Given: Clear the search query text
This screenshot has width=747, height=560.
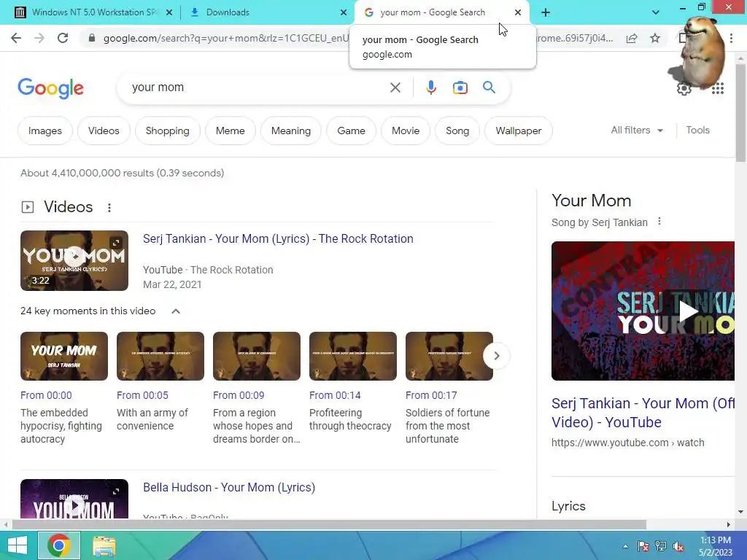Looking at the screenshot, I should (x=395, y=87).
